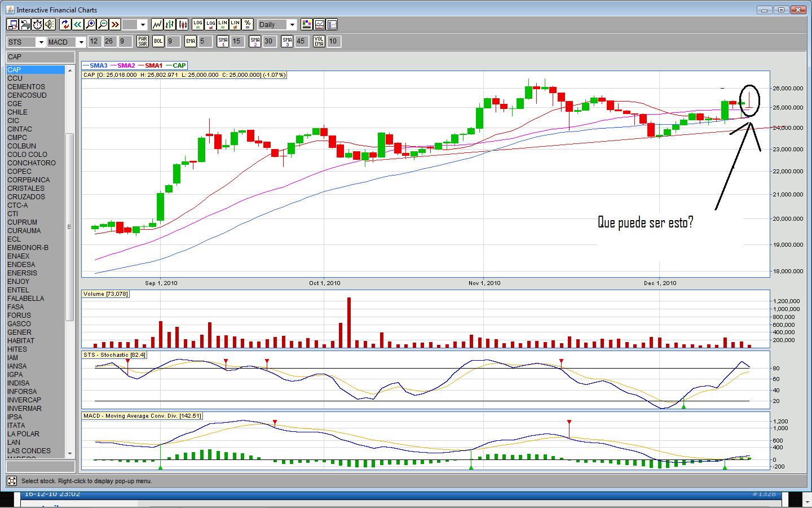This screenshot has width=812, height=508.
Task: Click the stock list scrollbar thumb
Action: 70,227
